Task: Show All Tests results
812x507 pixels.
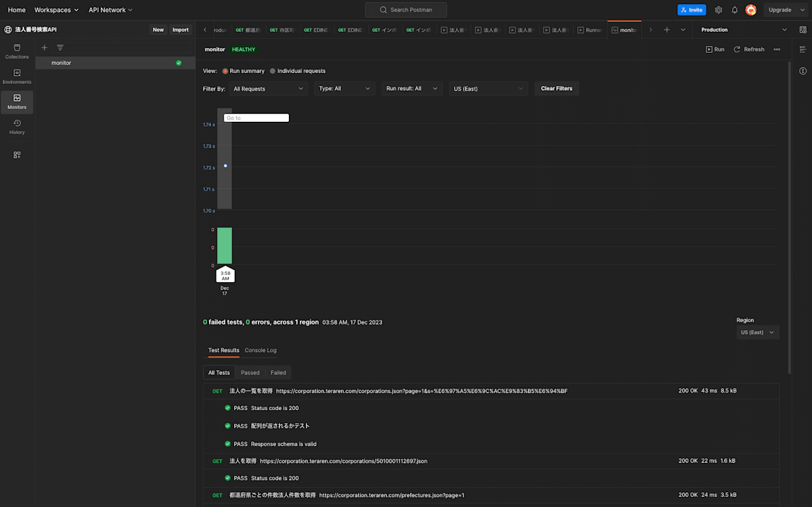Action: tap(219, 373)
